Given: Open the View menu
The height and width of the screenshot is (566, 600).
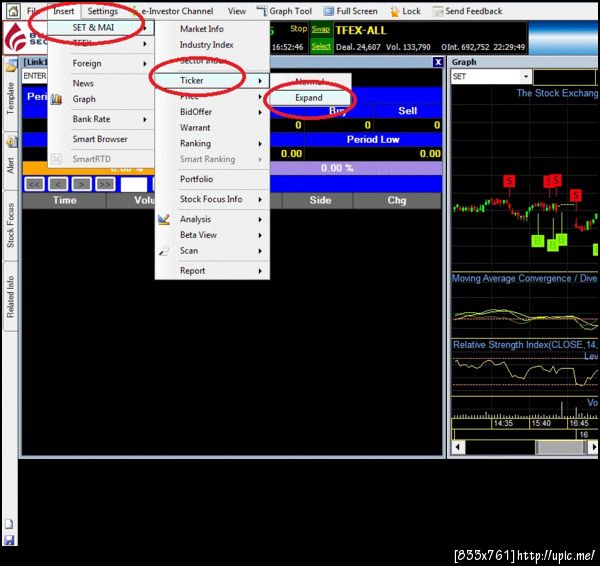Looking at the screenshot, I should [237, 11].
